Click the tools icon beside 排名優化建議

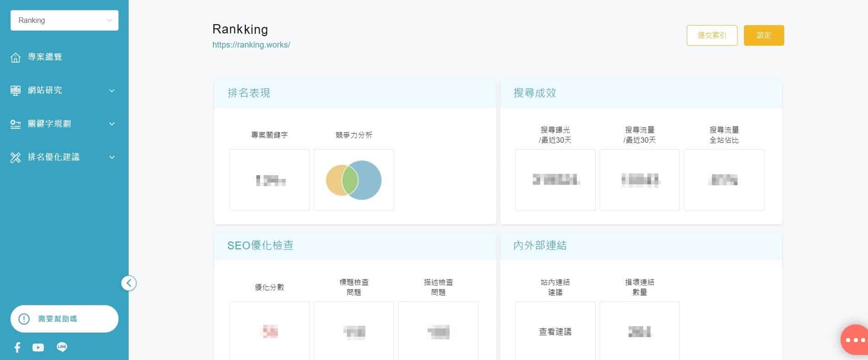coord(16,158)
